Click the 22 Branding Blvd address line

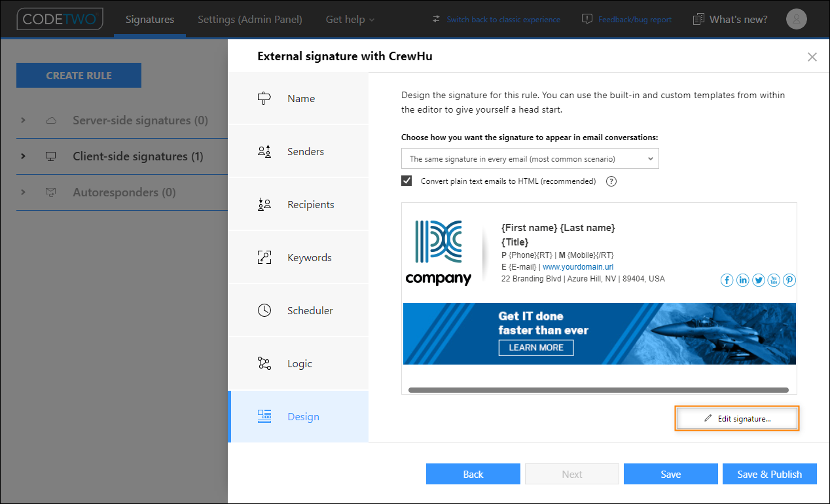pyautogui.click(x=583, y=279)
